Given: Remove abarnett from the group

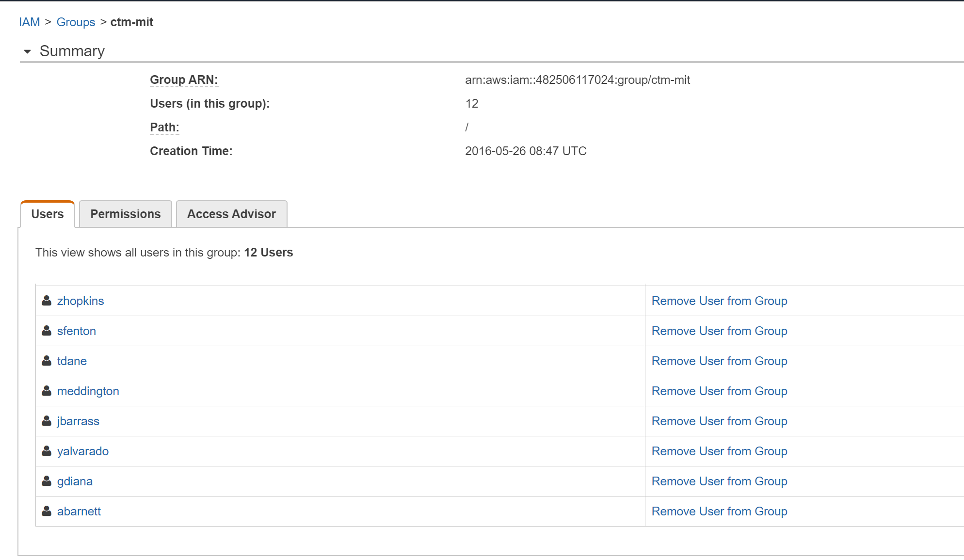Looking at the screenshot, I should coord(719,511).
